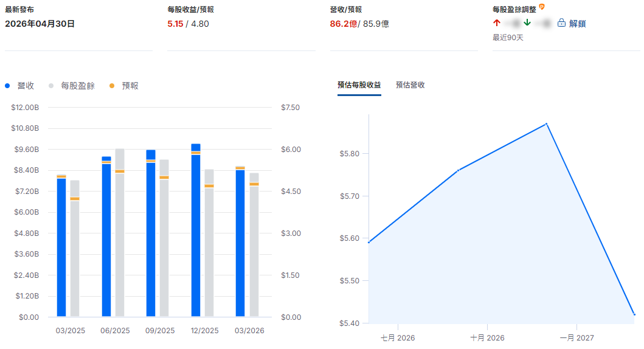This screenshot has width=644, height=349.
Task: Click the orange pro badge near 每股盈餘調整
Action: [x=542, y=7]
